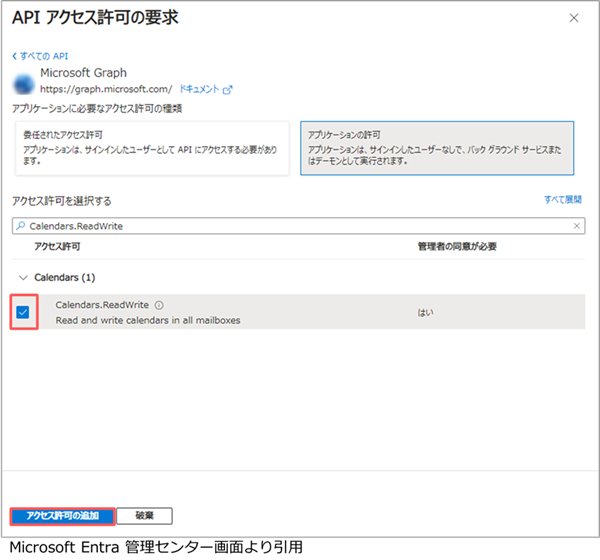600x560 pixels.
Task: Uncheck the Calendars.ReadWrite checkbox
Action: 23,312
